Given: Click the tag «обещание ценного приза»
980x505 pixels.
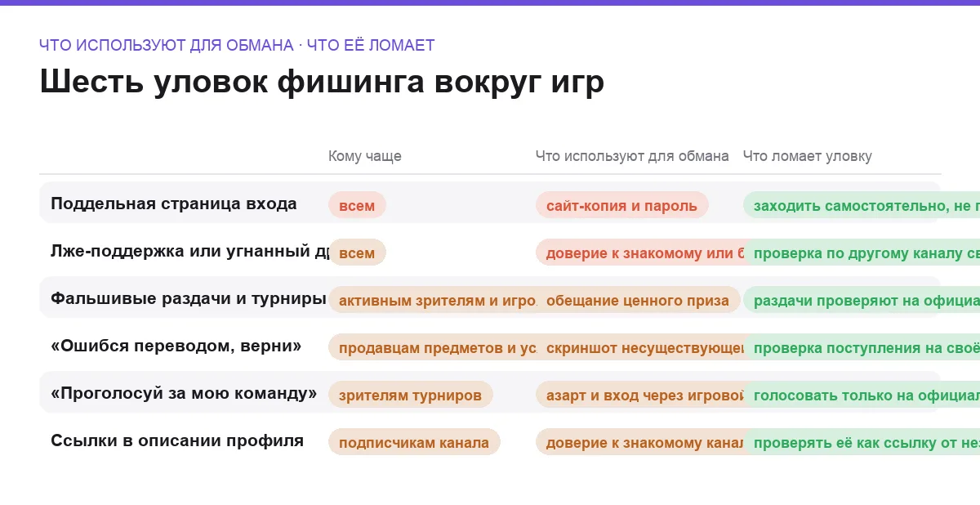Looking at the screenshot, I should point(638,300).
